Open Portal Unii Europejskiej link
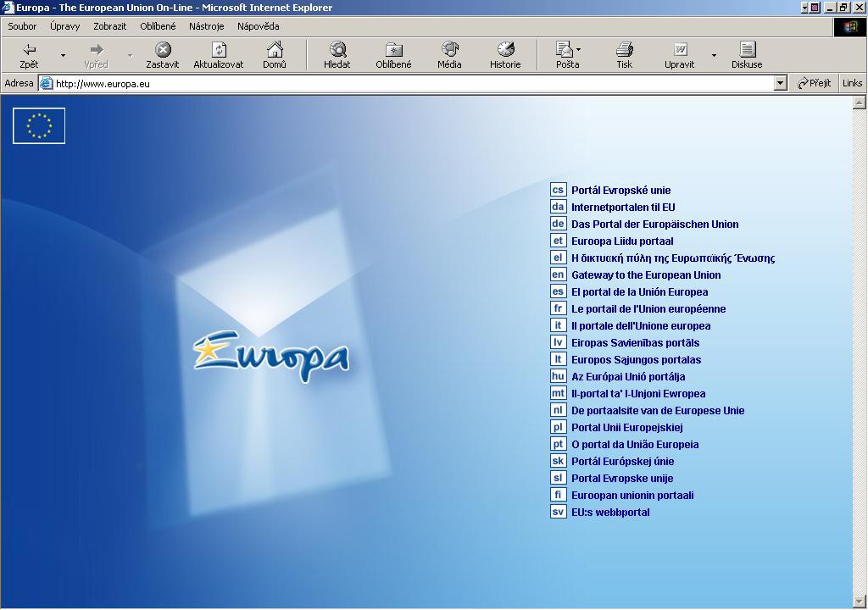This screenshot has height=610, width=868. pos(627,427)
